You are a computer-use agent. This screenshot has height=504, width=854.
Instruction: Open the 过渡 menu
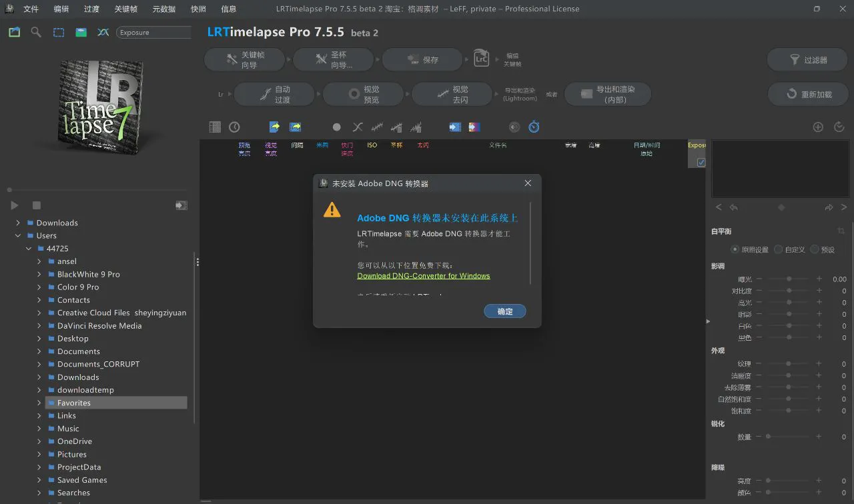[x=91, y=9]
